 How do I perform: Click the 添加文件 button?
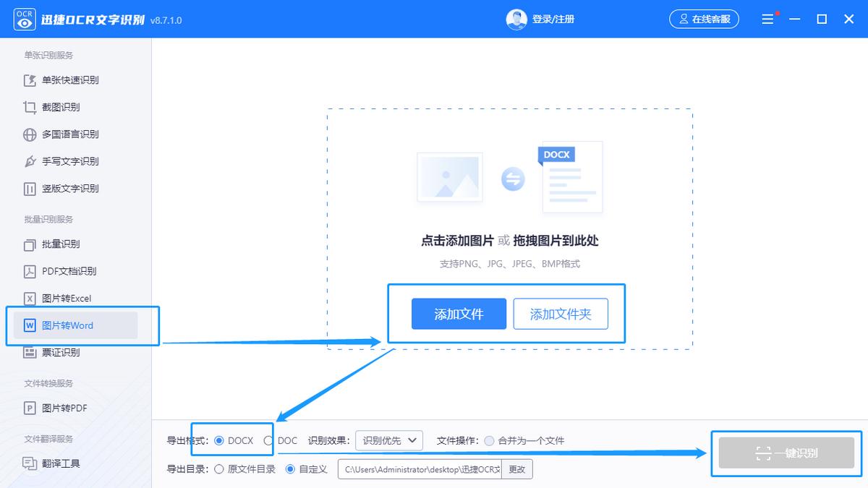pyautogui.click(x=459, y=314)
